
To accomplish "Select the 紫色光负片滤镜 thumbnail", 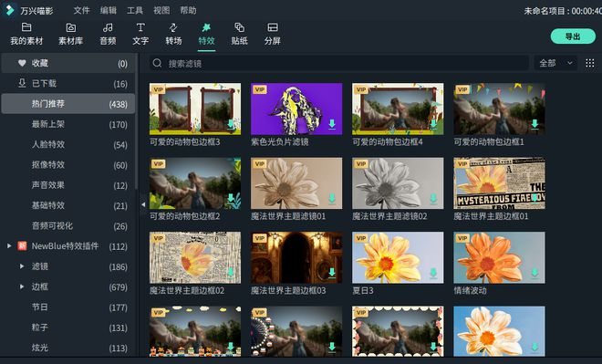I will pos(296,109).
